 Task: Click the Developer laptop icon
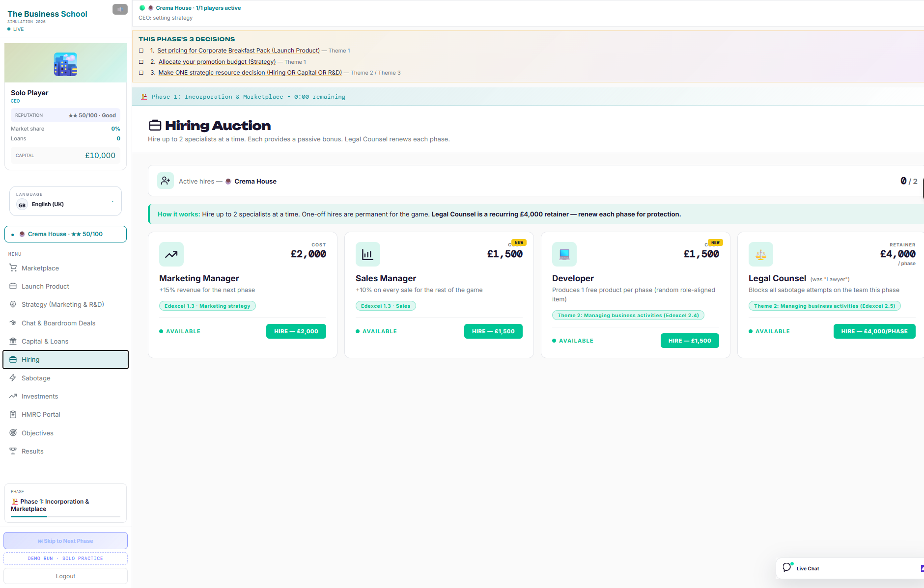click(564, 254)
